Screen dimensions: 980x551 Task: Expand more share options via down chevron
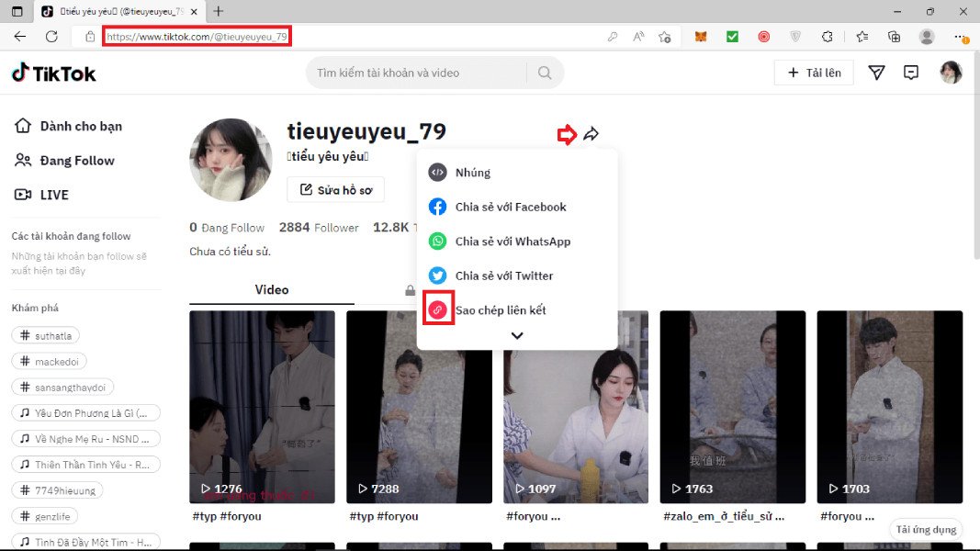(x=517, y=336)
